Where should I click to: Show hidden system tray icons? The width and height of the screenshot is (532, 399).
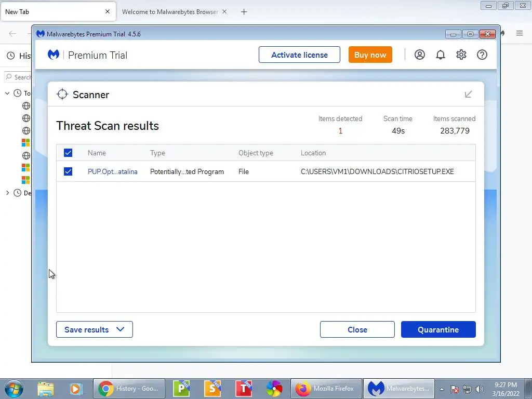coord(442,389)
